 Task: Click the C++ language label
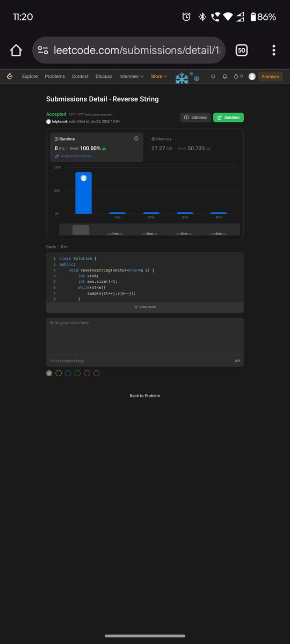click(x=64, y=247)
